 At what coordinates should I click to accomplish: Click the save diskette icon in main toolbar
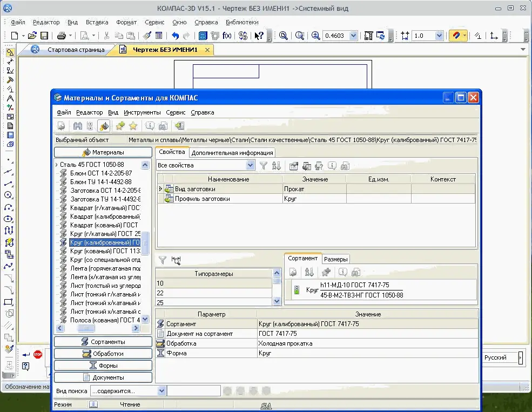44,36
